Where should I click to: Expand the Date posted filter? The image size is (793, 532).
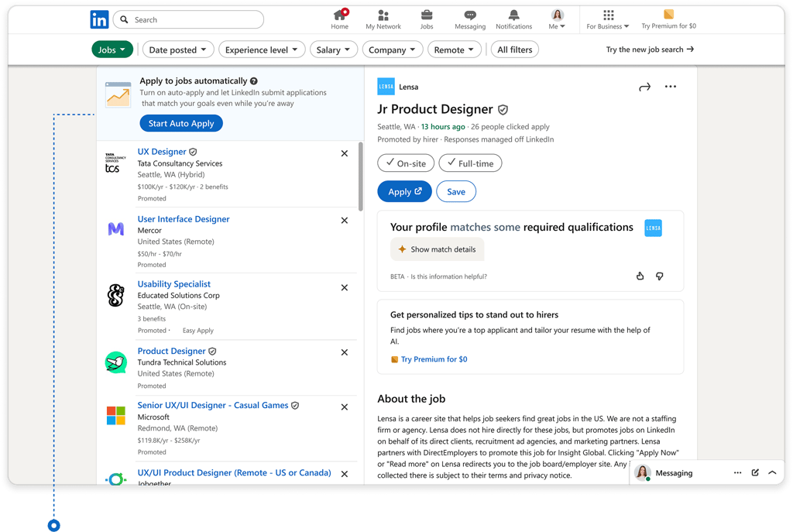[x=178, y=50]
